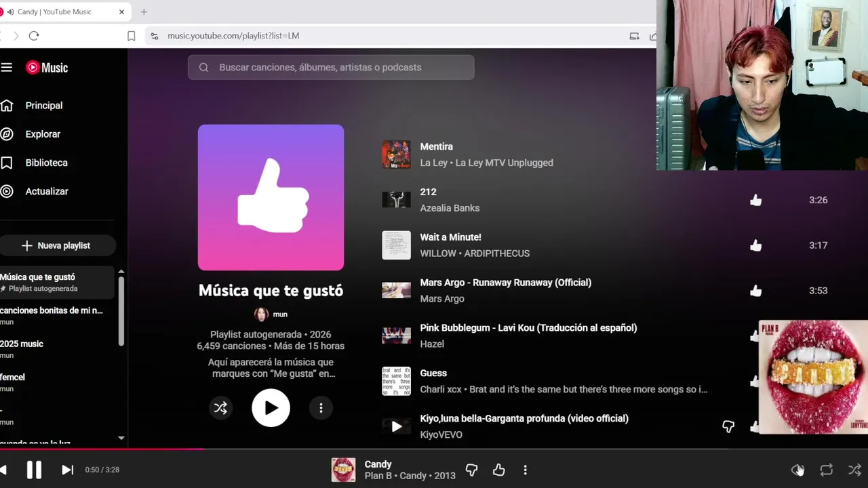Like the playing song Candy
This screenshot has height=488, width=868.
point(498,470)
